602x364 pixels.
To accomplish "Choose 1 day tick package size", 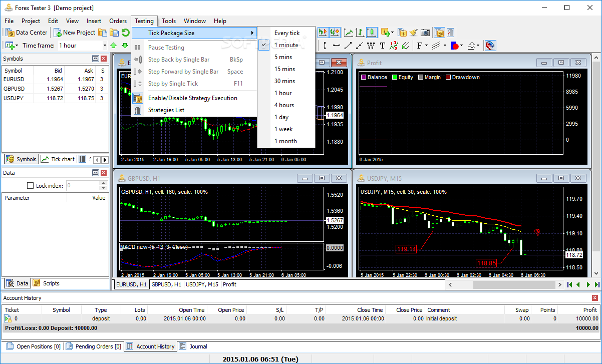I will click(286, 117).
